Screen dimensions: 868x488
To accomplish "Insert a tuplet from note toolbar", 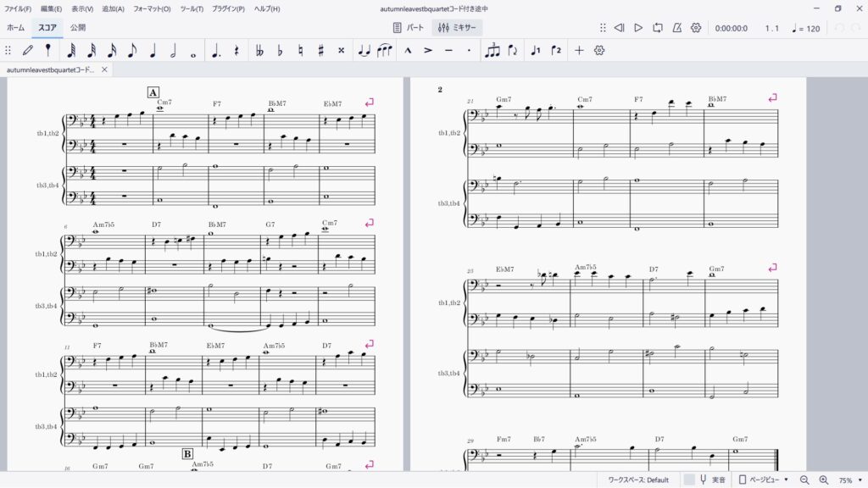I will click(492, 51).
